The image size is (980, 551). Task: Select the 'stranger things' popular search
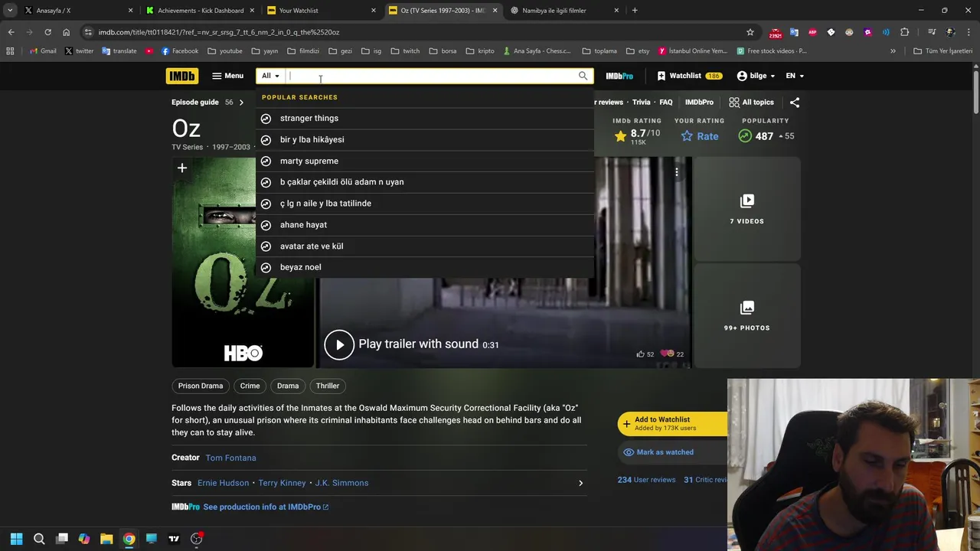pyautogui.click(x=425, y=119)
